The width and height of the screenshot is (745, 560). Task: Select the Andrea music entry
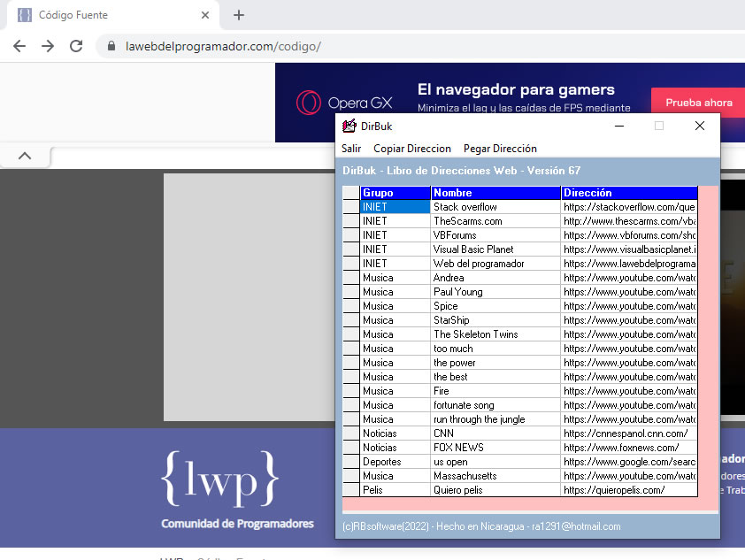496,278
